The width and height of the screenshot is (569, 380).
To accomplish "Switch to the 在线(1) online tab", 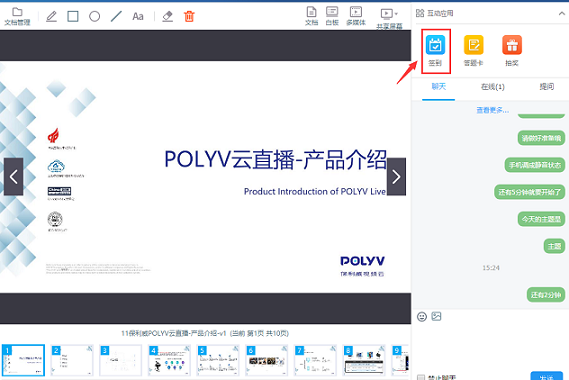I will click(492, 87).
